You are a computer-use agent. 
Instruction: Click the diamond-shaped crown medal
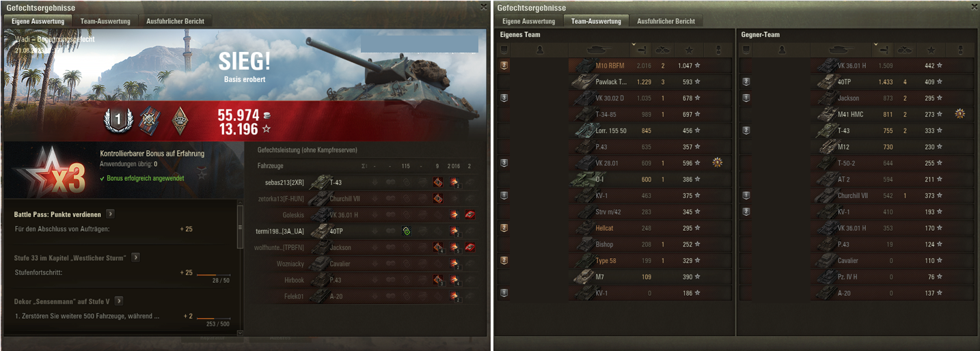pyautogui.click(x=180, y=120)
